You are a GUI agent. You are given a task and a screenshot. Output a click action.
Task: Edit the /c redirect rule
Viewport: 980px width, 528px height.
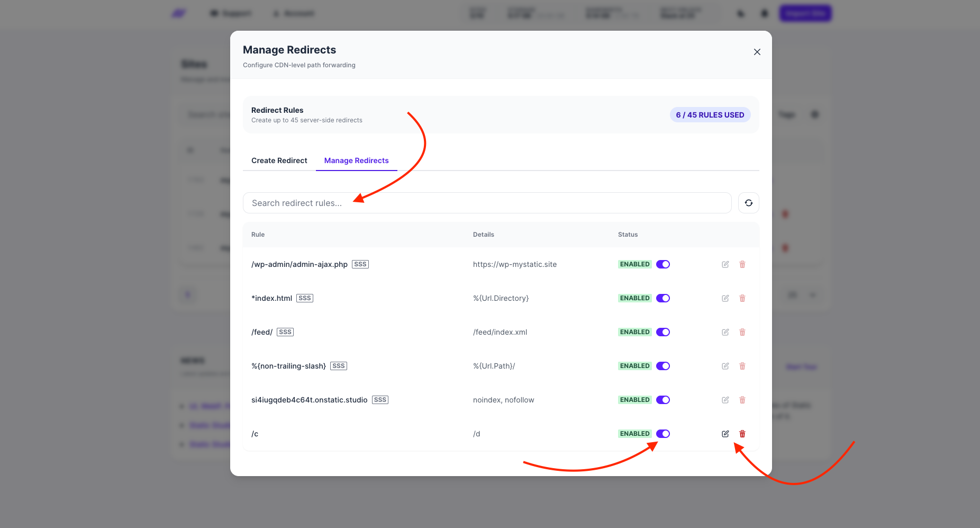725,434
